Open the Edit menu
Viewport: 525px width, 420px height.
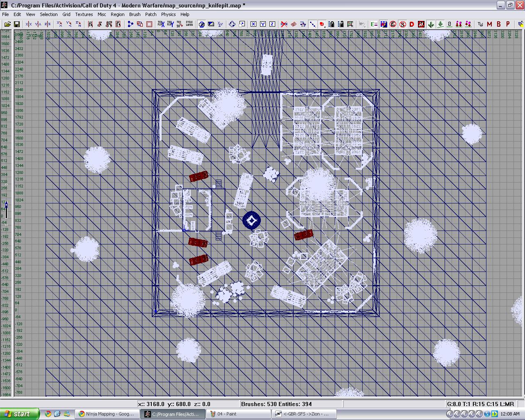point(17,14)
